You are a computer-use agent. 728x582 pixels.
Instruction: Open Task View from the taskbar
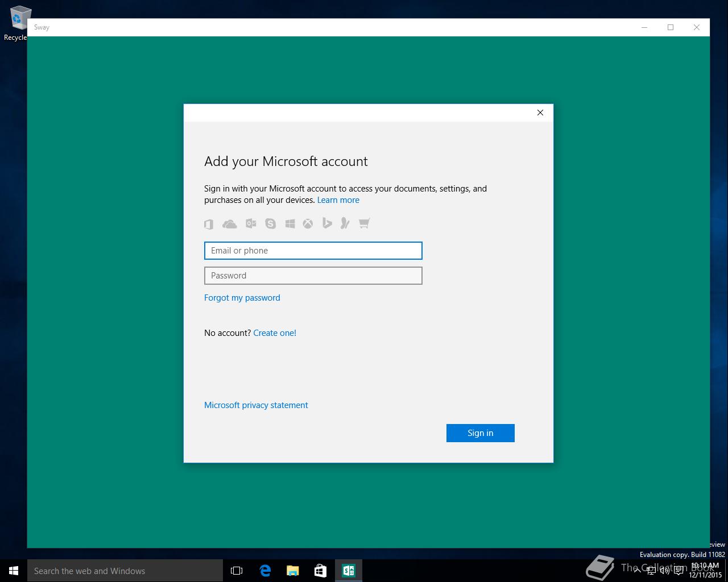[x=237, y=571]
